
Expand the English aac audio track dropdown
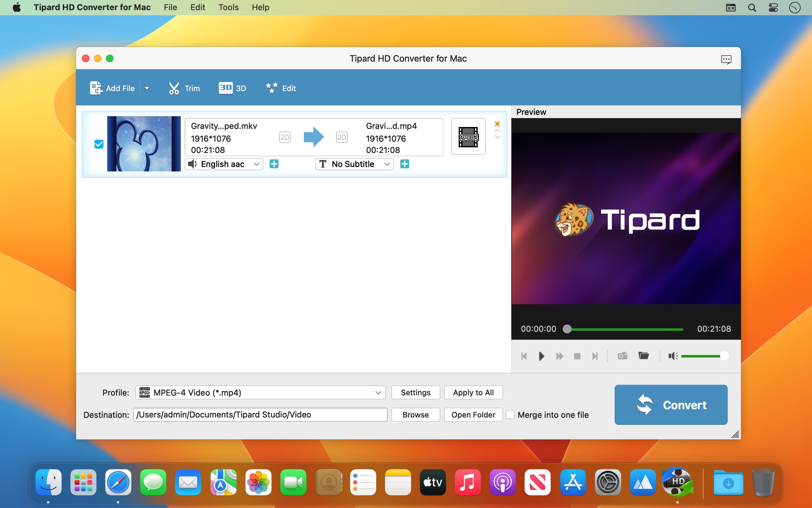point(224,164)
